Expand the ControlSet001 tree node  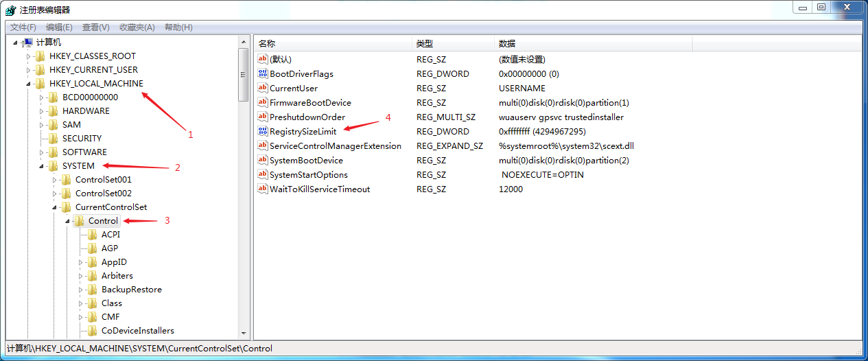tap(54, 180)
